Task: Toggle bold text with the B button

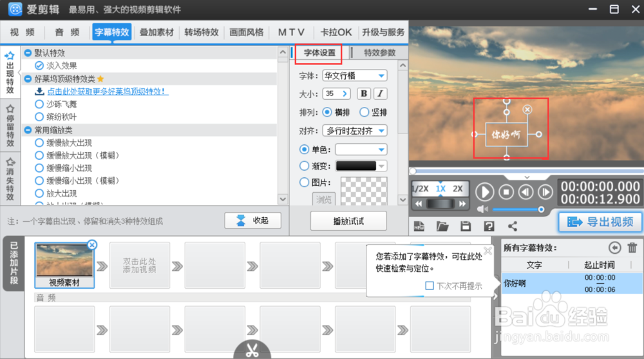Action: pos(364,93)
